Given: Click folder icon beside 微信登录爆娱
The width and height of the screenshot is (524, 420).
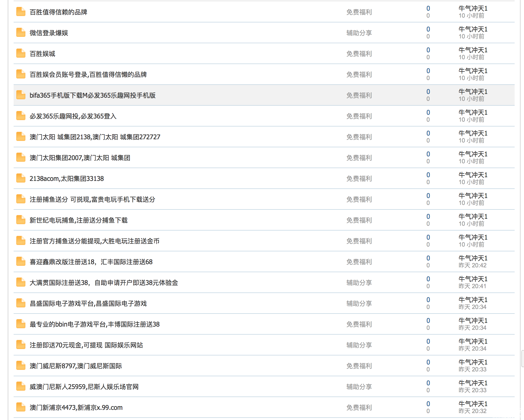Looking at the screenshot, I should [x=21, y=33].
